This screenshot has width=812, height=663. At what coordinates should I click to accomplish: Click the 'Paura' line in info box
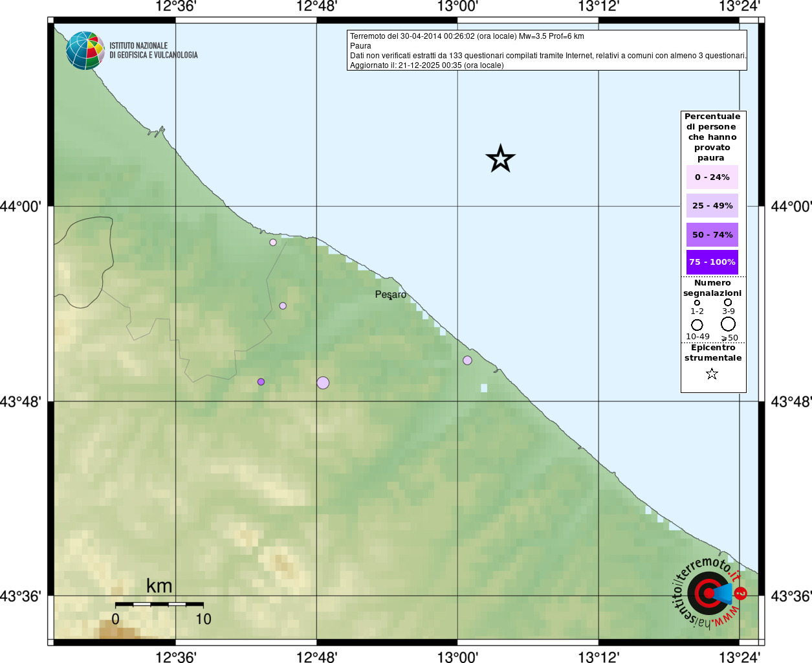360,46
